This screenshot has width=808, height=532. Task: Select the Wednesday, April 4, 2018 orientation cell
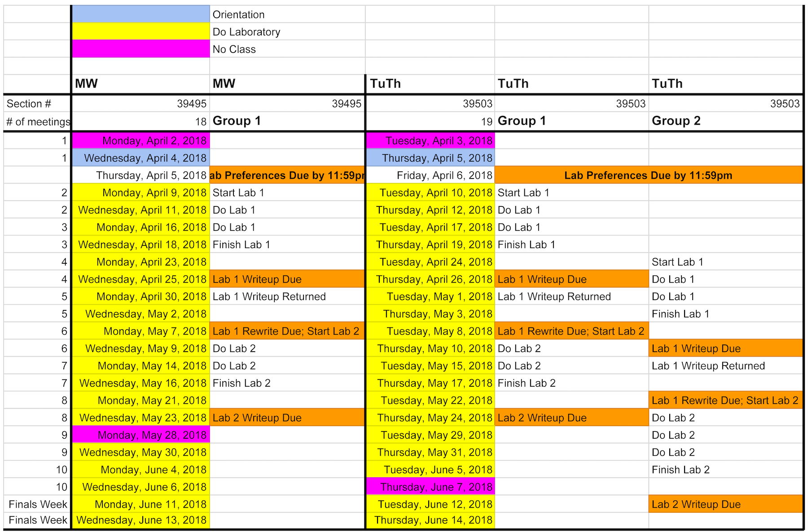tap(141, 158)
